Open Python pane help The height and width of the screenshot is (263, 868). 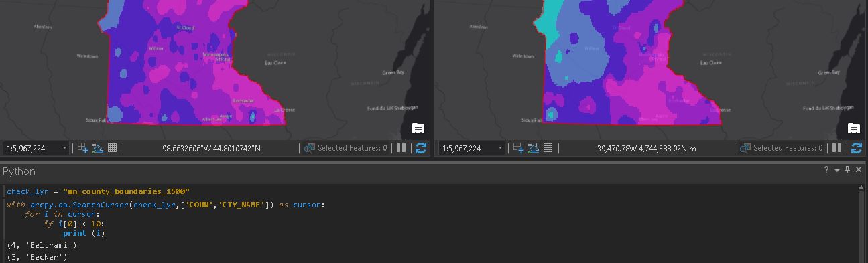(x=826, y=171)
